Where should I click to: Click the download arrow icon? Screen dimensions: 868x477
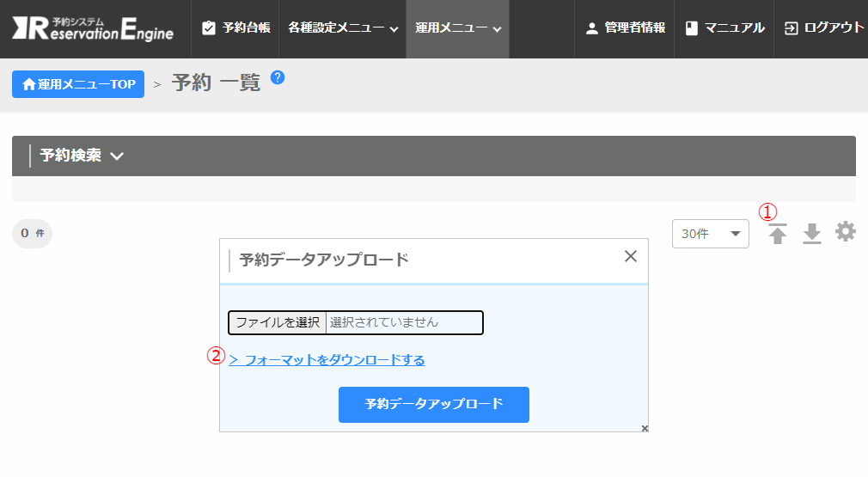[812, 234]
